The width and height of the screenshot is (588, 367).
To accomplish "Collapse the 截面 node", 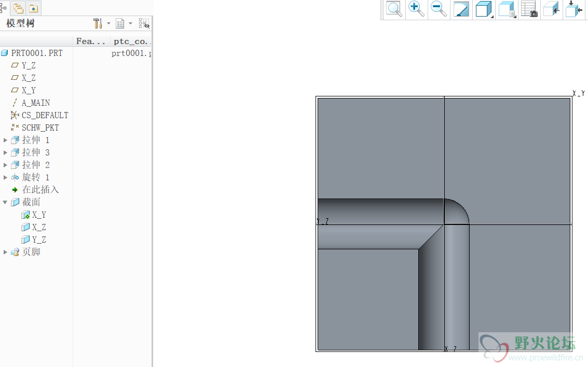I will click(5, 202).
